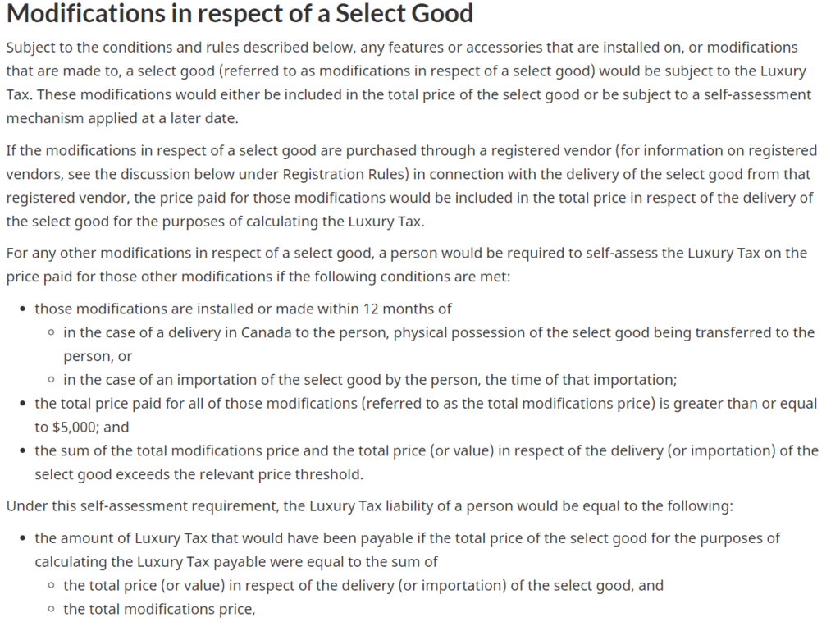
Task: Click the sub-bullet about a delivery in Canada
Action: tap(439, 332)
